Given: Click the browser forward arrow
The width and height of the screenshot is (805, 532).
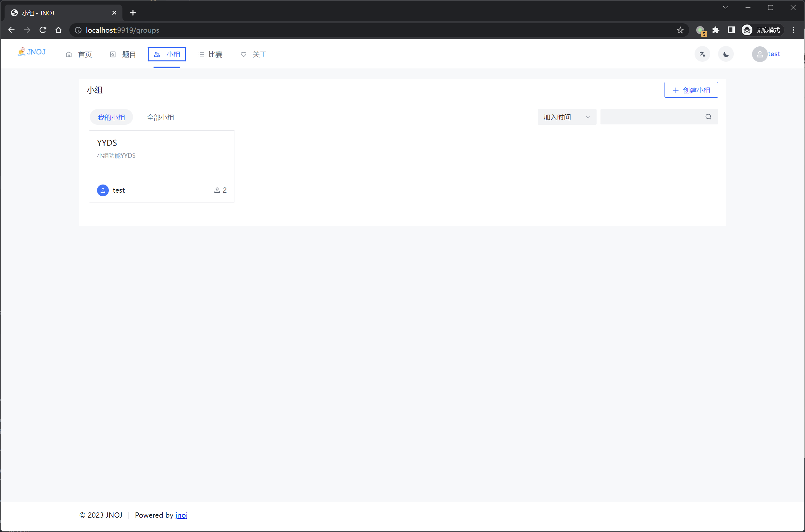Looking at the screenshot, I should coord(27,30).
